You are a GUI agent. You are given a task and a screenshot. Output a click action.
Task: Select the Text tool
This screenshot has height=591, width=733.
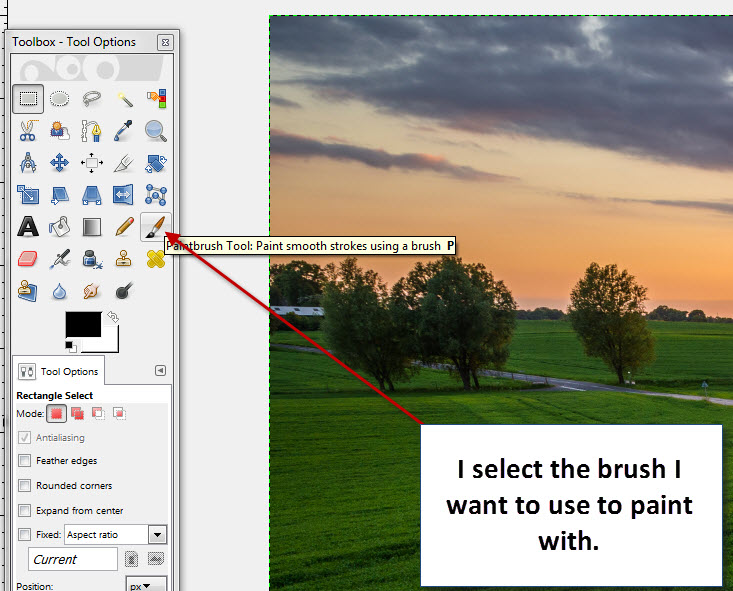pos(28,227)
